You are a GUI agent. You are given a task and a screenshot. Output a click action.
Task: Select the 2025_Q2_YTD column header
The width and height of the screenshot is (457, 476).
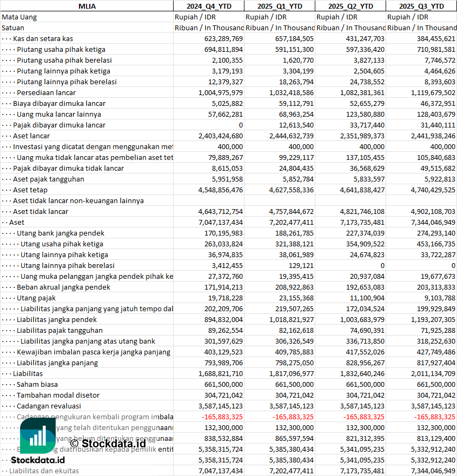pyautogui.click(x=350, y=6)
